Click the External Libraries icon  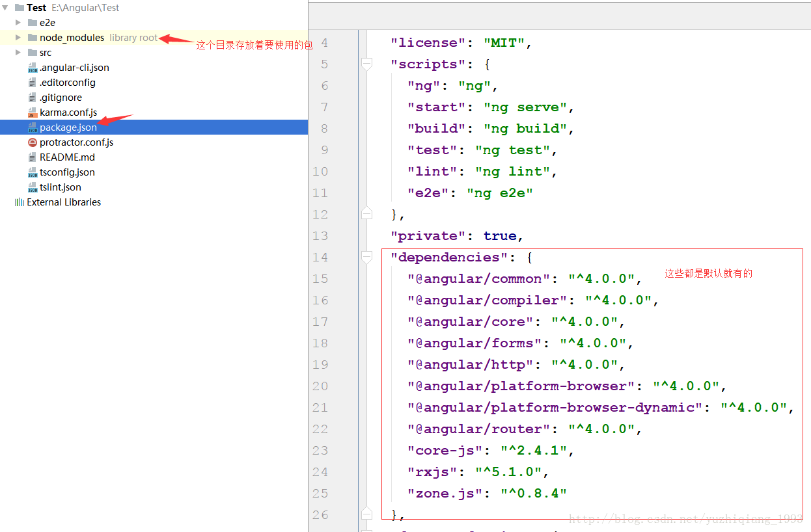point(20,202)
